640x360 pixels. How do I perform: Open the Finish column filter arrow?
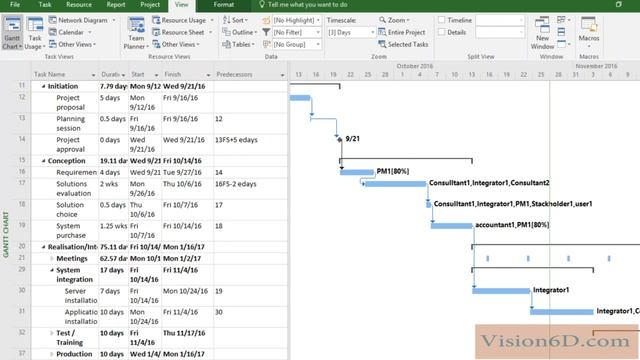coord(208,75)
